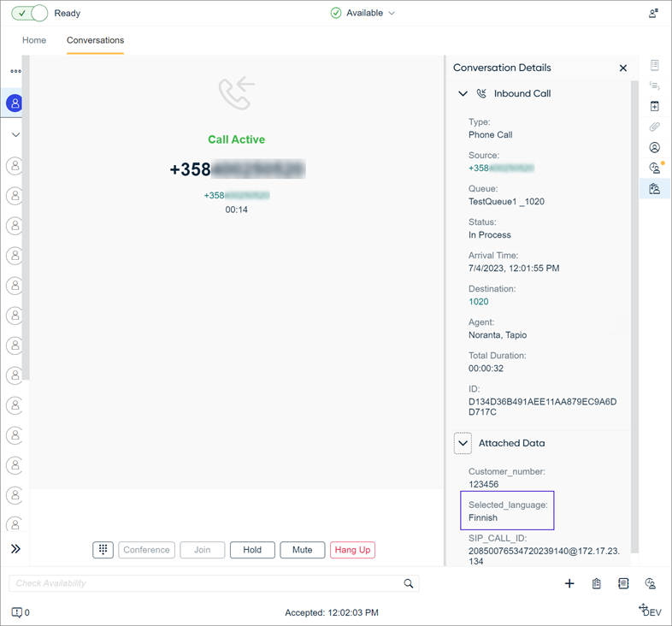
Task: Click the Check Availability search field
Action: click(205, 583)
